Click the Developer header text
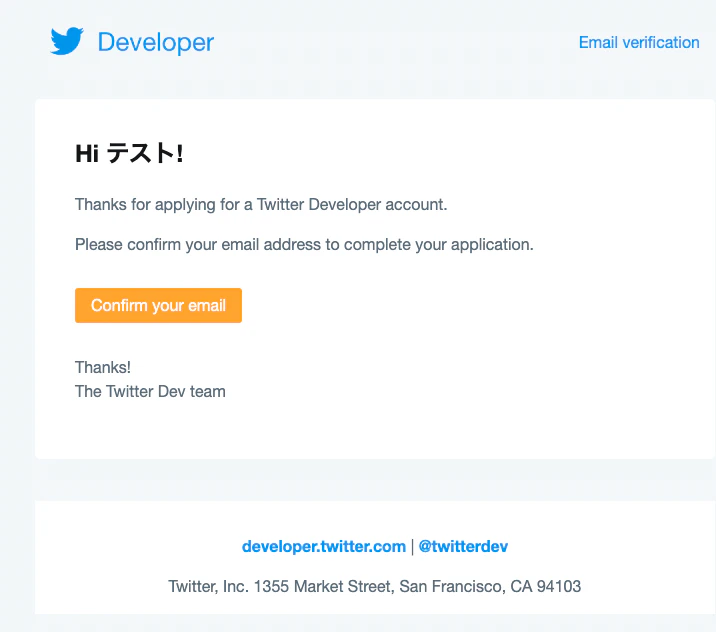The height and width of the screenshot is (632, 716). 156,42
